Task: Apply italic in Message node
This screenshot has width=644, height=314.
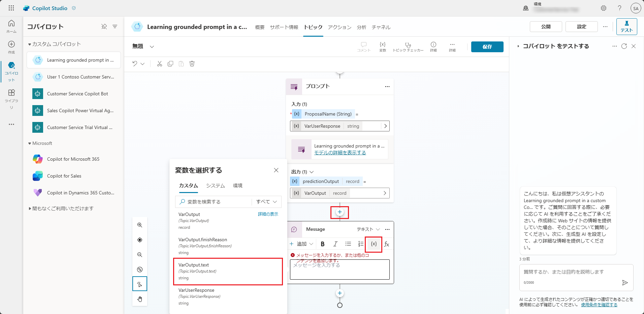Action: click(x=335, y=244)
